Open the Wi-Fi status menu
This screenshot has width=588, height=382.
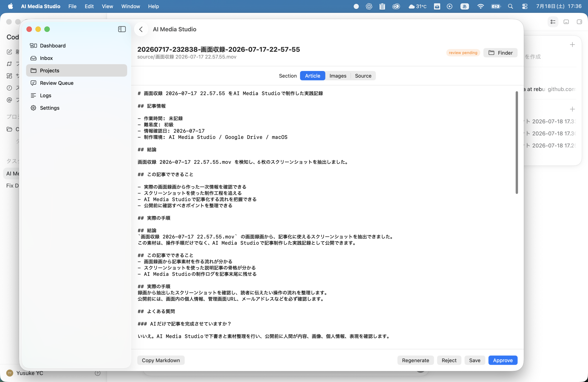pyautogui.click(x=480, y=6)
